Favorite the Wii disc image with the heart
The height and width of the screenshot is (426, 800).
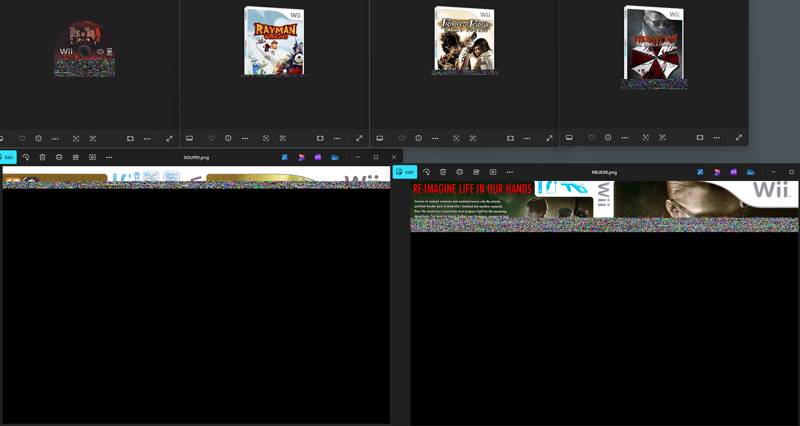tap(22, 138)
